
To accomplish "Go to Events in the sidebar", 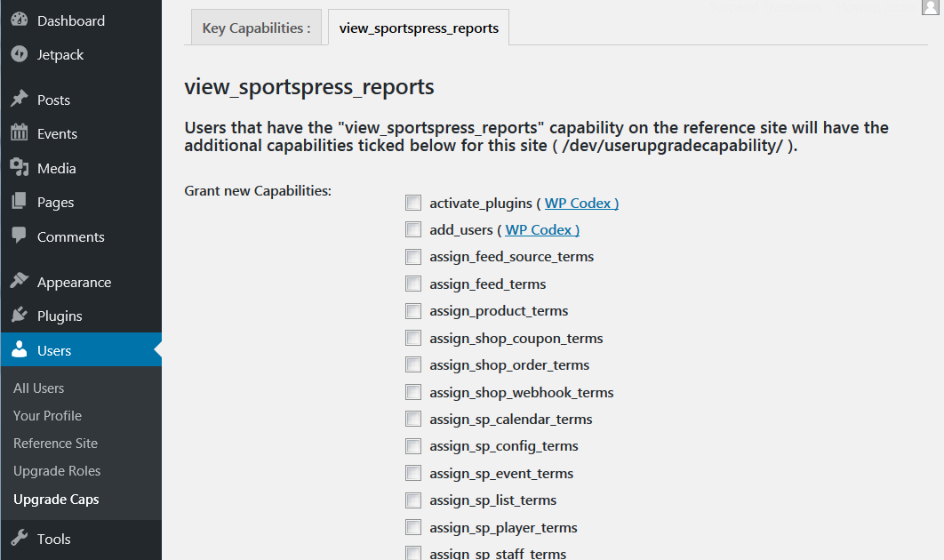I will pyautogui.click(x=57, y=133).
